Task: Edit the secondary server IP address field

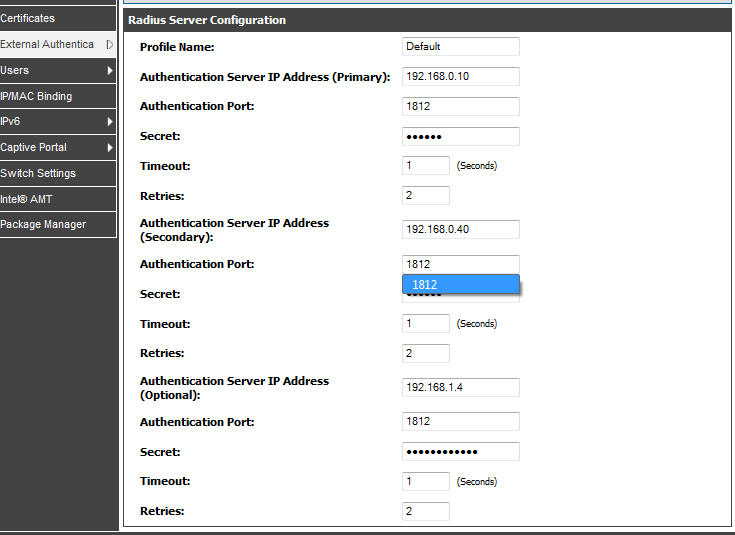Action: (x=460, y=230)
